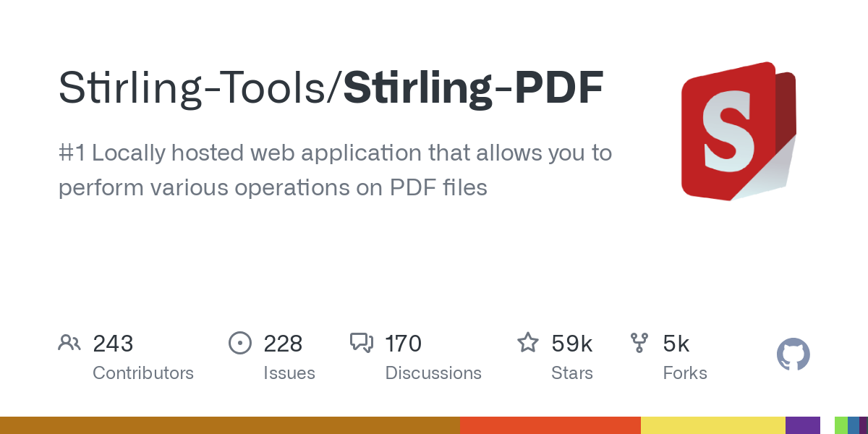Click the Discussions speech bubbles icon

(x=362, y=343)
